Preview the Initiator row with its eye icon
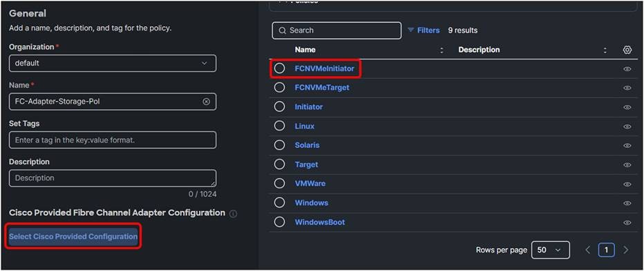The height and width of the screenshot is (271, 644). [x=627, y=107]
